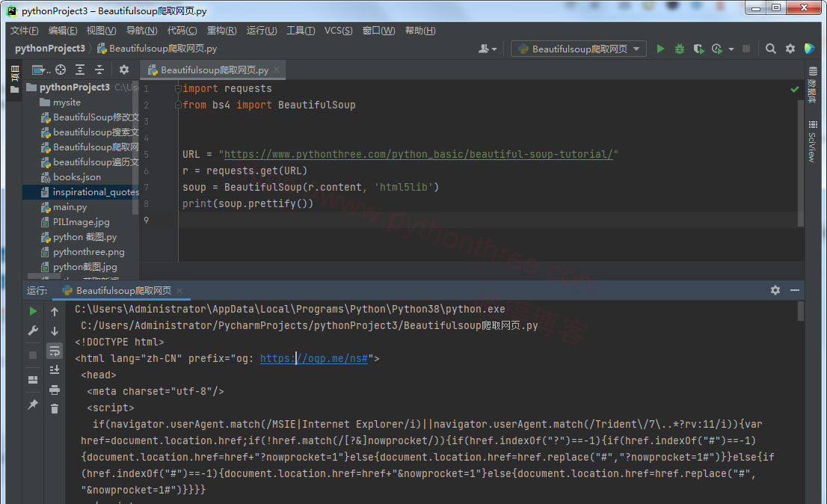The image size is (827, 504).
Task: Locate current file with the target icon
Action: (61, 70)
